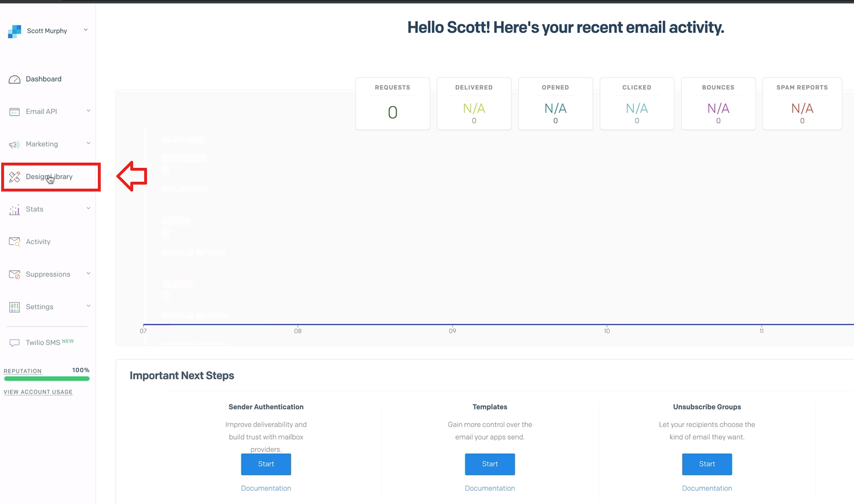
Task: Select the DELIVERED stats card
Action: tap(474, 104)
